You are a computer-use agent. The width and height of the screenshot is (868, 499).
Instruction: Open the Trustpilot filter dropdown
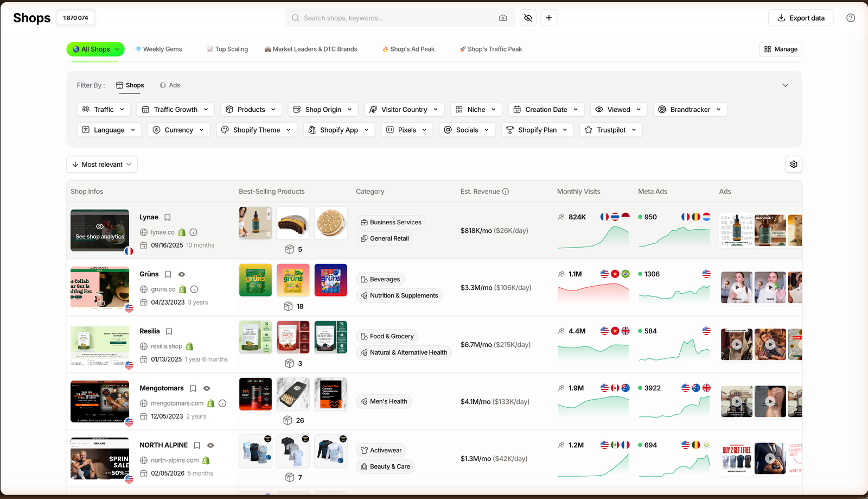click(611, 130)
